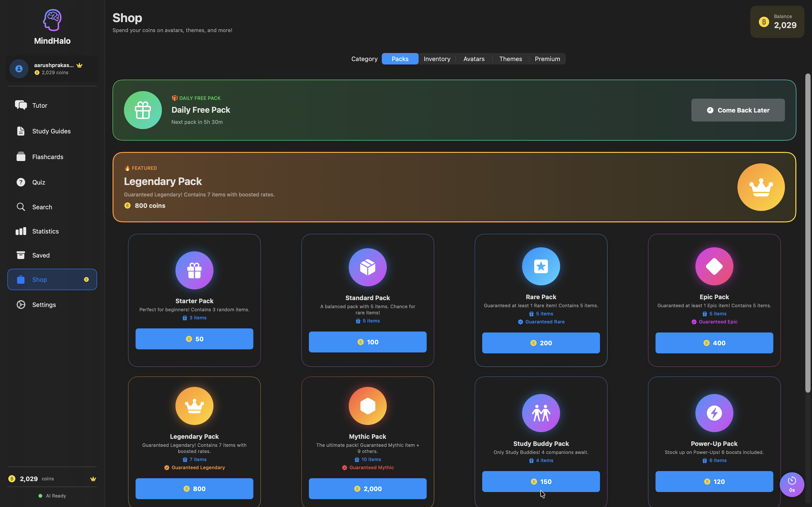Viewport: 812px width, 507px height.
Task: Click the coin icon in the Balance card
Action: [x=764, y=22]
